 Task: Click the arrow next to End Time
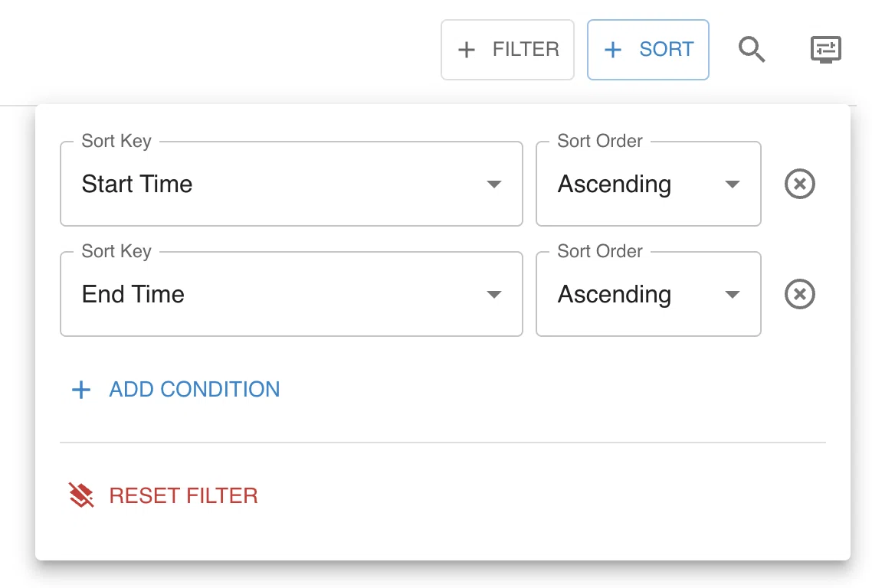(x=493, y=294)
